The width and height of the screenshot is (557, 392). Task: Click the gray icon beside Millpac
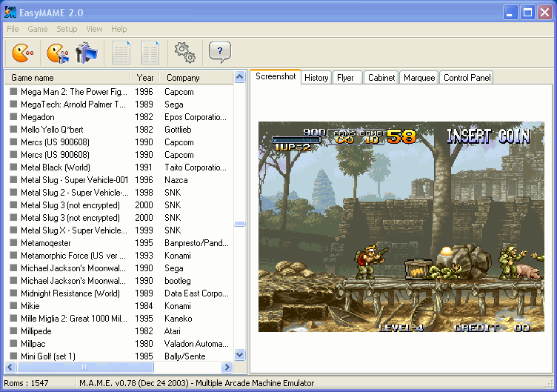pyautogui.click(x=13, y=343)
